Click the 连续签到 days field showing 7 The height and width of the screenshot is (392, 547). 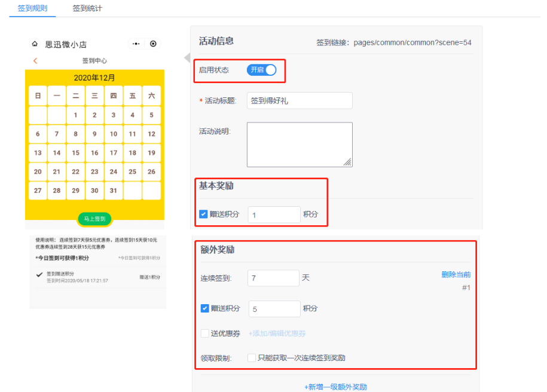[274, 278]
